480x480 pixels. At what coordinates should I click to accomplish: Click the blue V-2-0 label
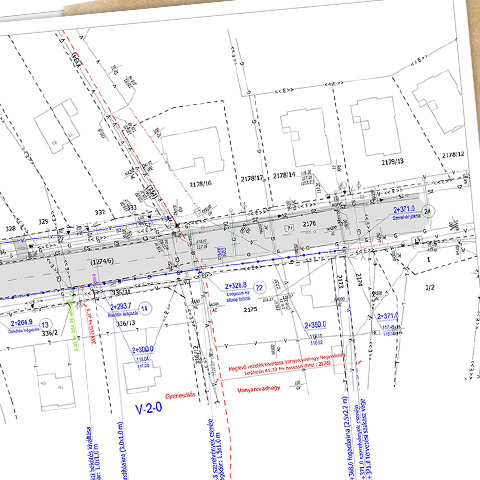click(149, 408)
